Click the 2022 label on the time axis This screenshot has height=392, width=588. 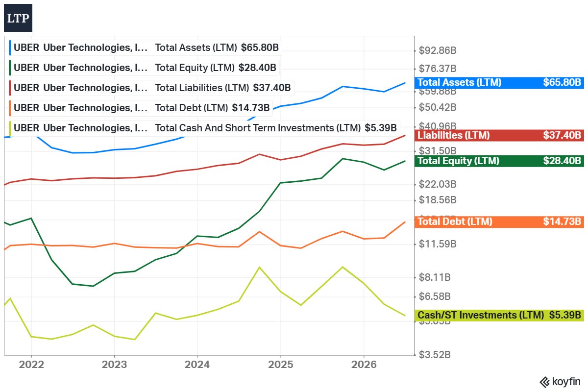[31, 365]
